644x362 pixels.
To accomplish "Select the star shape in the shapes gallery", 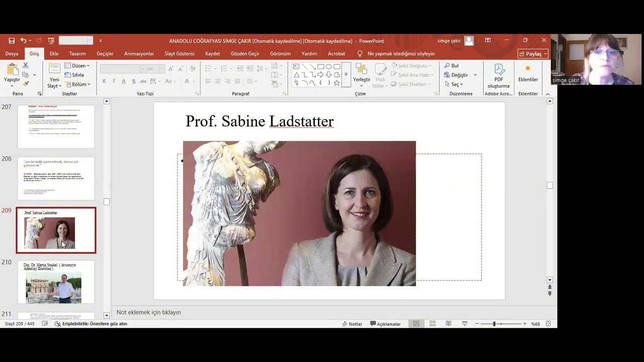I will coord(337,83).
